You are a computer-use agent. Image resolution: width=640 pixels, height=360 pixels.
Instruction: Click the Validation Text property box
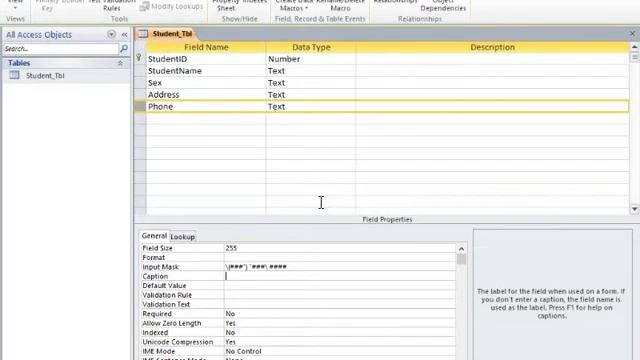340,304
